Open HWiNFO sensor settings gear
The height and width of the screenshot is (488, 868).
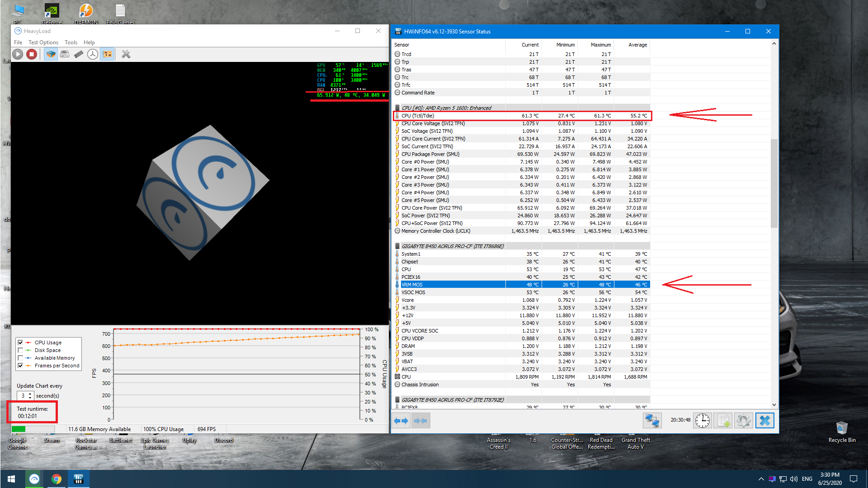point(744,421)
